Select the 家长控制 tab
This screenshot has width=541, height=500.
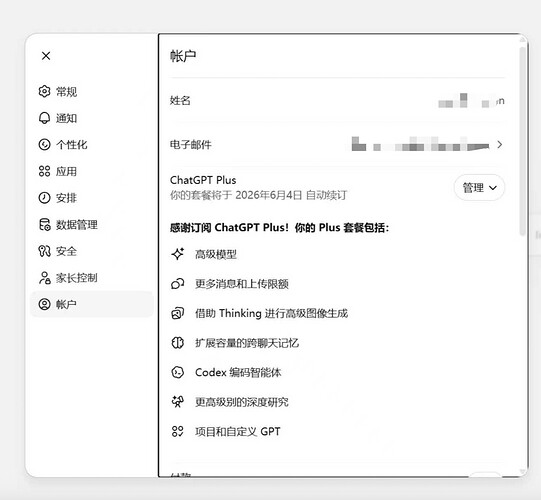pos(92,277)
